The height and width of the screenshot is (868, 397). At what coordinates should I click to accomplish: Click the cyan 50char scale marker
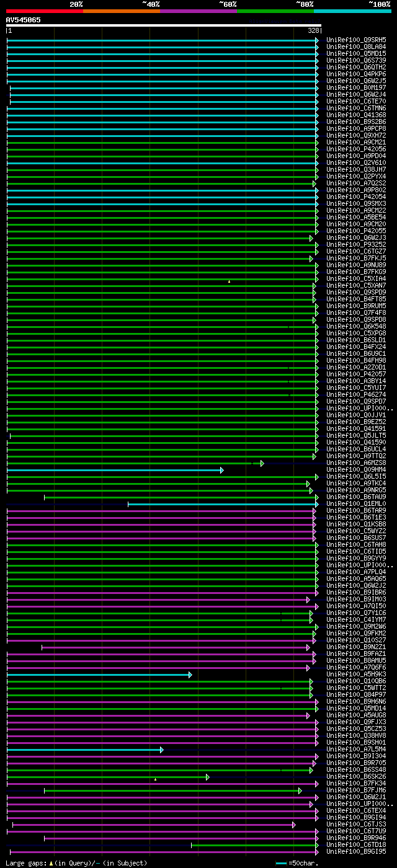coord(282,863)
